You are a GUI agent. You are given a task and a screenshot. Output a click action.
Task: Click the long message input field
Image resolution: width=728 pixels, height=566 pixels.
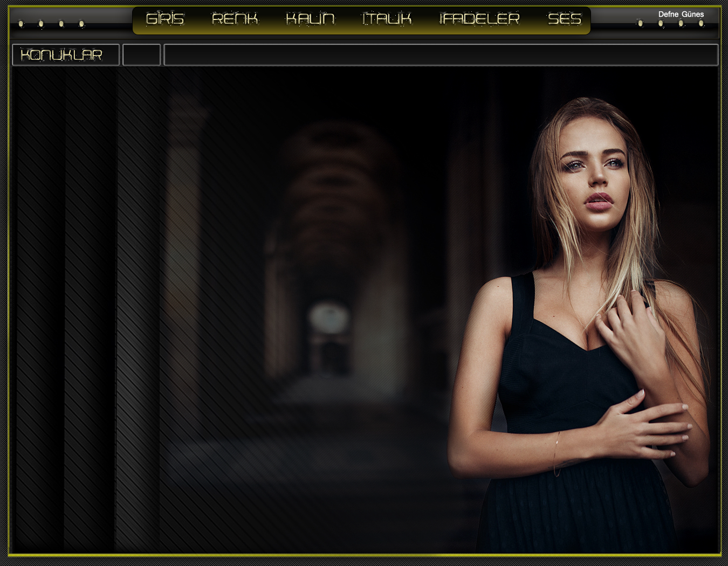[441, 55]
